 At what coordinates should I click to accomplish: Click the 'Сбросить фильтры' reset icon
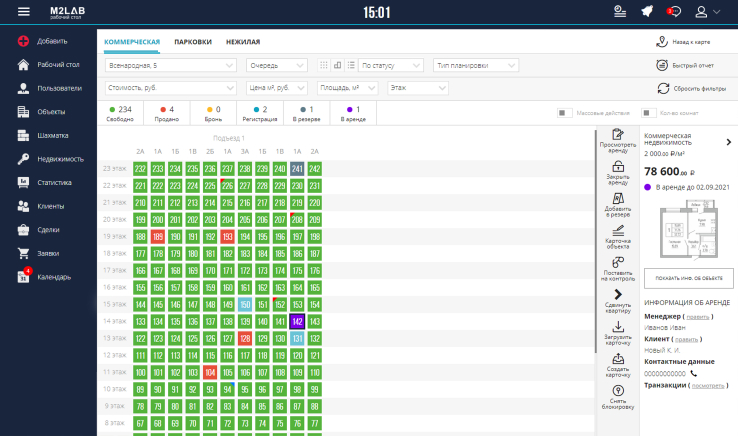[662, 89]
